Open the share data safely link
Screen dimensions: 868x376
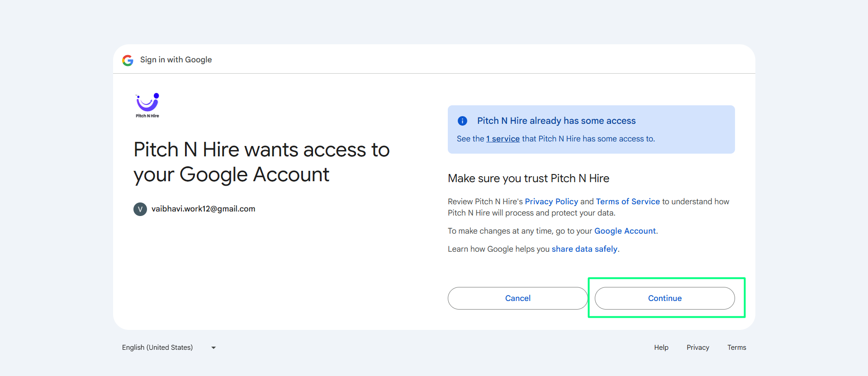coord(584,249)
